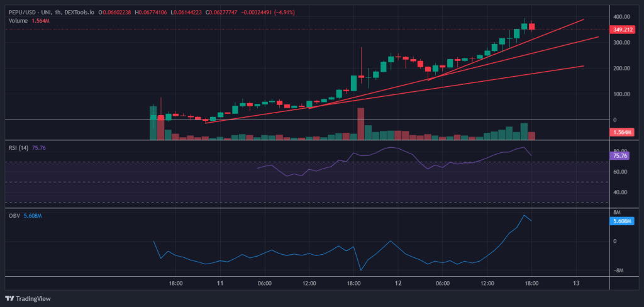Image resolution: width=644 pixels, height=307 pixels.
Task: Click the 60.00 RSI axis label
Action: coord(621,172)
